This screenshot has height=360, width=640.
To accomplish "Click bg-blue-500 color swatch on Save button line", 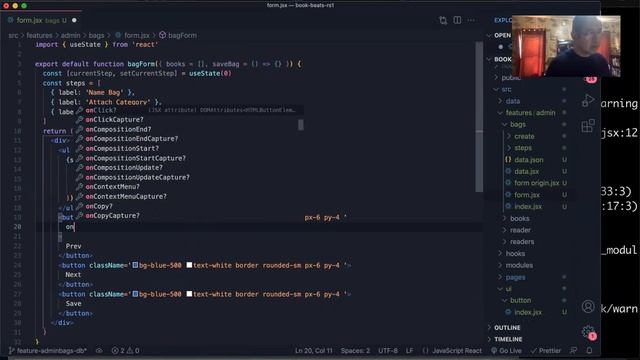I will [135, 294].
